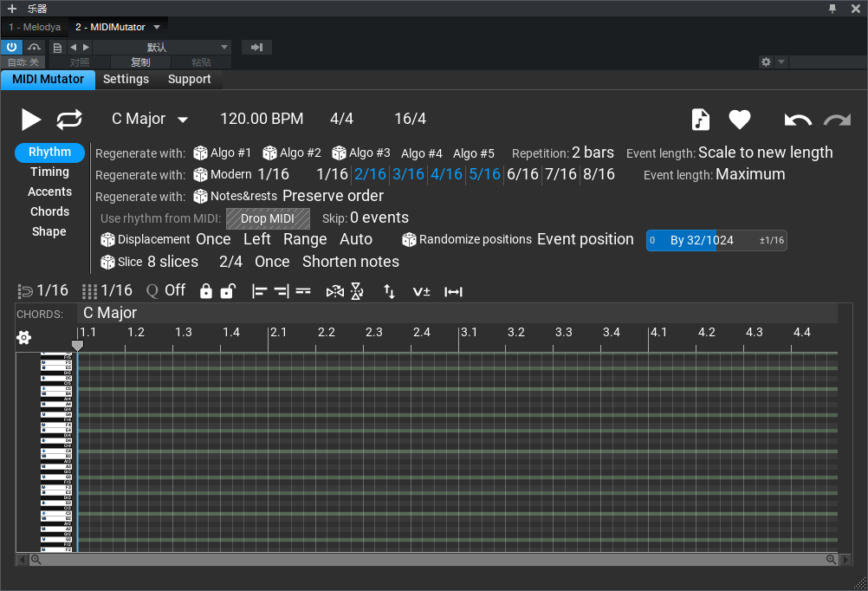
Task: Select the Shape section
Action: point(49,232)
